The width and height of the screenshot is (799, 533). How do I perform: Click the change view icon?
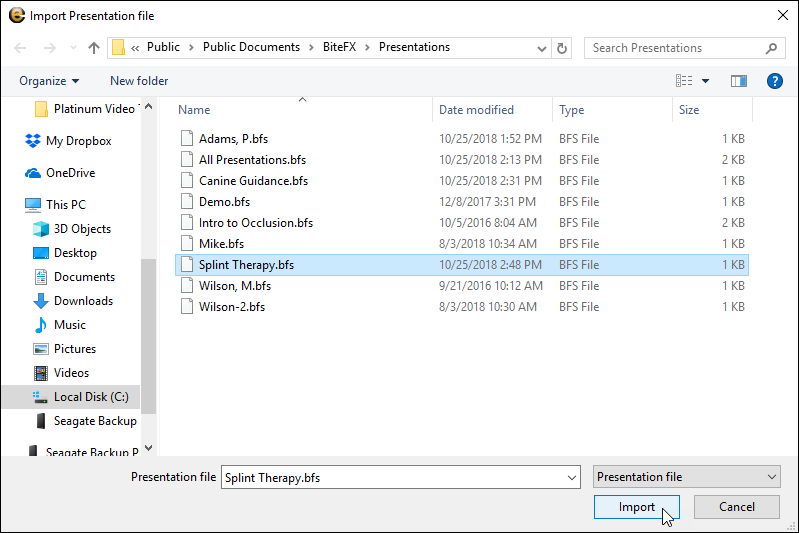pyautogui.click(x=685, y=81)
